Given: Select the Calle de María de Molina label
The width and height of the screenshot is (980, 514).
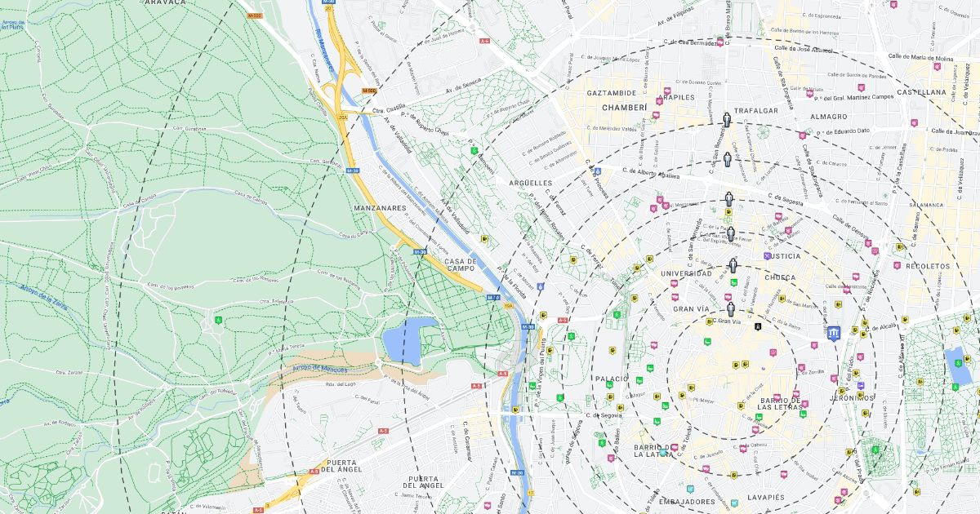Looking at the screenshot, I should (920, 58).
